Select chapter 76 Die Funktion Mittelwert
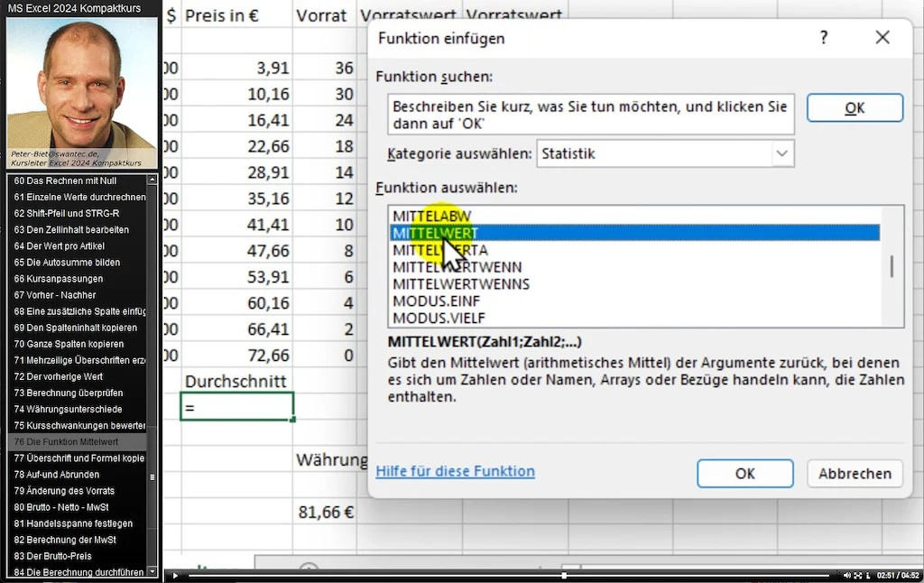Image resolution: width=924 pixels, height=583 pixels. pyautogui.click(x=77, y=441)
